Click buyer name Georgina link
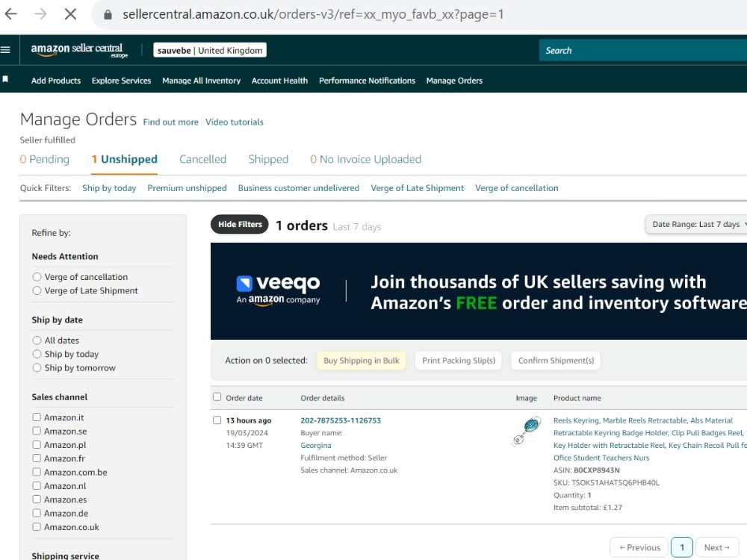 pyautogui.click(x=316, y=445)
